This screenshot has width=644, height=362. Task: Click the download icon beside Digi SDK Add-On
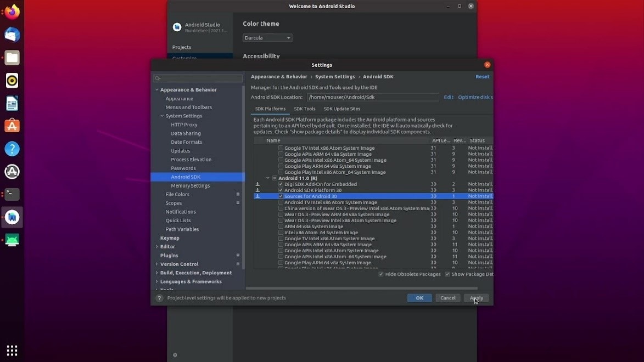tap(257, 184)
